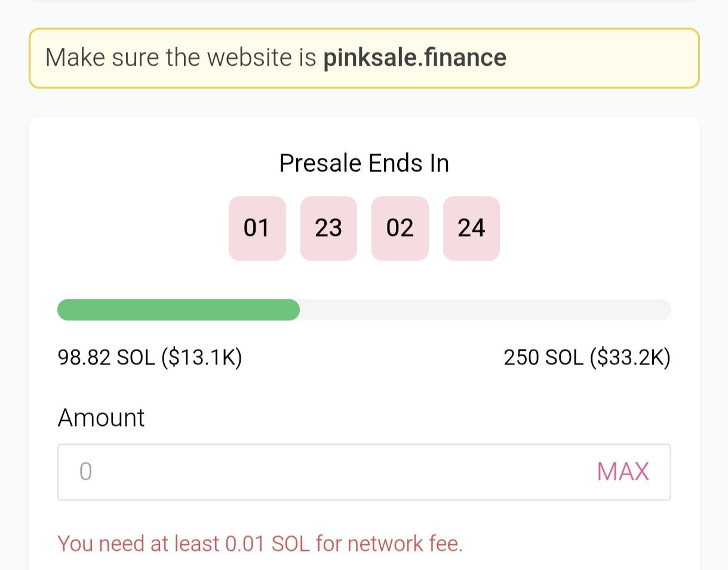
Task: Select the countdown box showing 02
Action: click(x=400, y=228)
